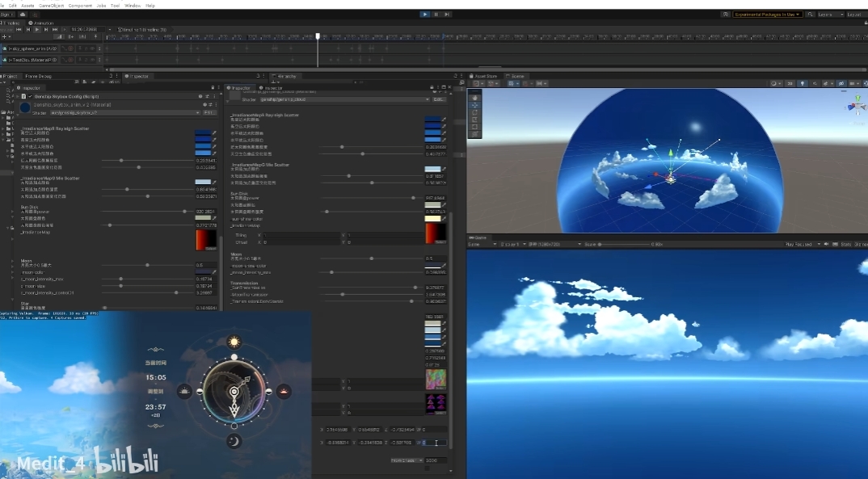Click the search magnifier in the top toolbar

(x=810, y=15)
